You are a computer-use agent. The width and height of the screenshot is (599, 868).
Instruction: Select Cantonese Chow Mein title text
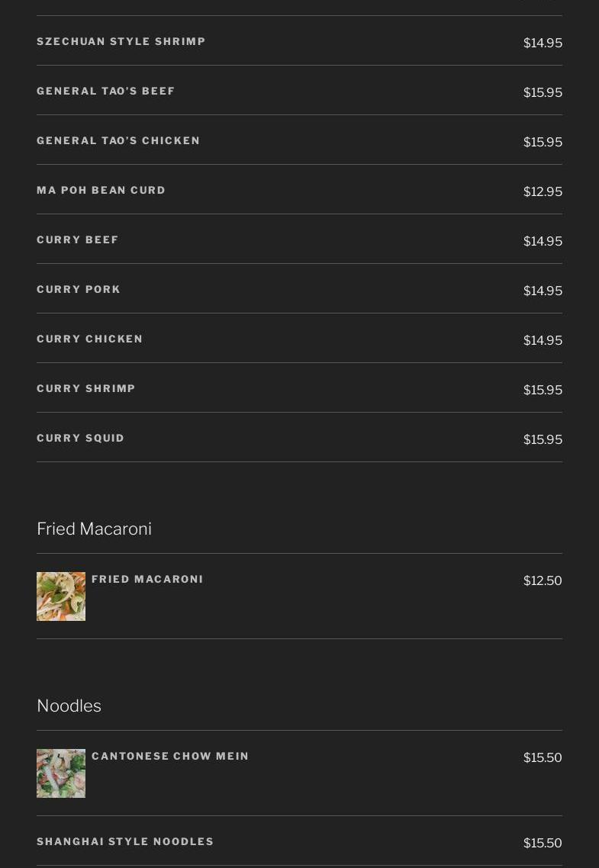tap(170, 757)
